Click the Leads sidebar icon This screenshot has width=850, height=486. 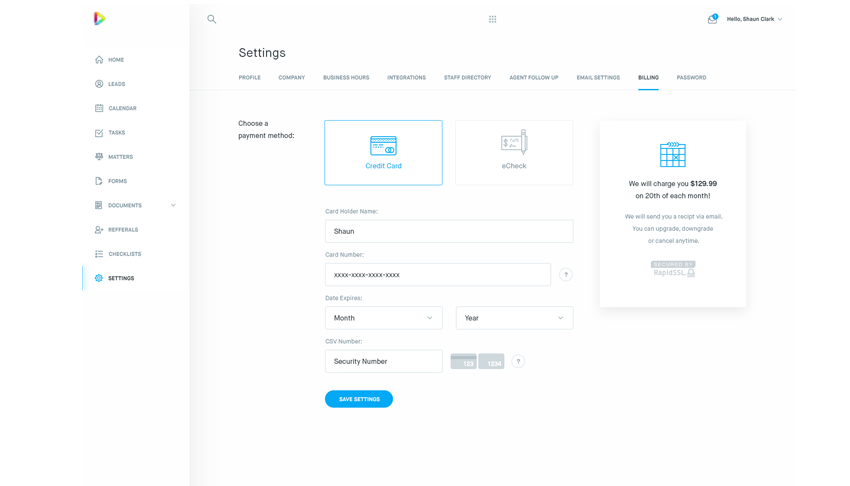(x=99, y=84)
